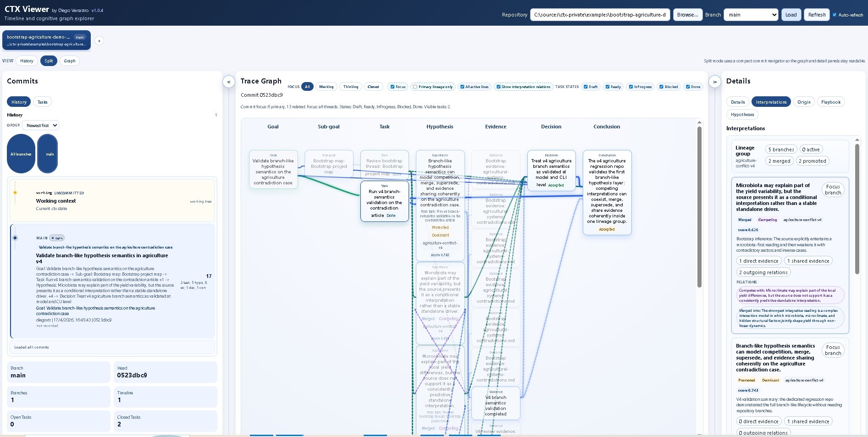Click the repository path input field
868x437 pixels.
click(600, 14)
